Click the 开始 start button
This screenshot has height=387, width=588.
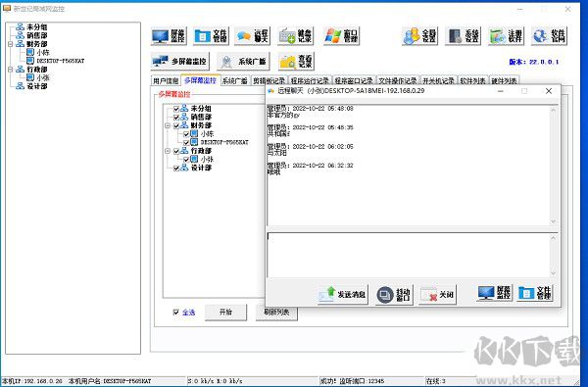[225, 312]
